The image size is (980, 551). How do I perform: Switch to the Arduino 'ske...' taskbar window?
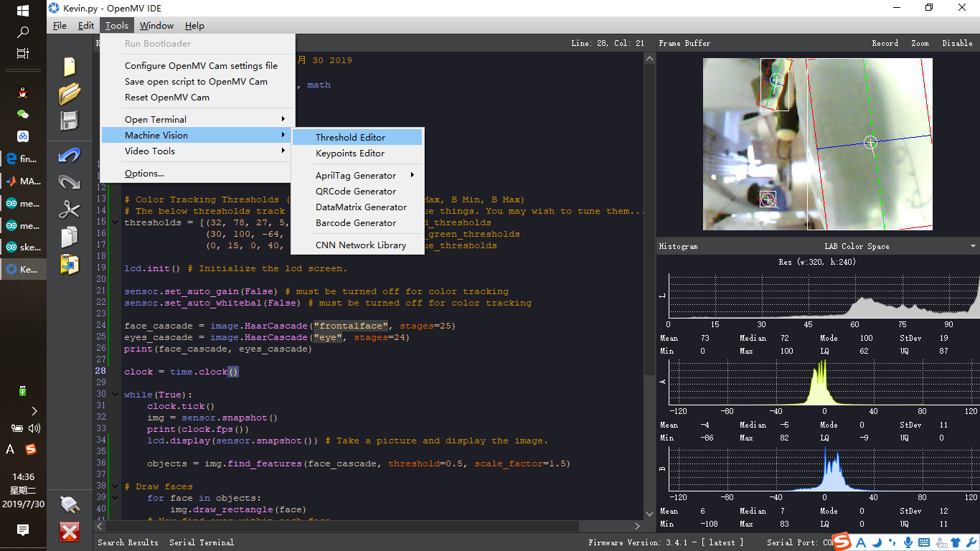pyautogui.click(x=23, y=247)
